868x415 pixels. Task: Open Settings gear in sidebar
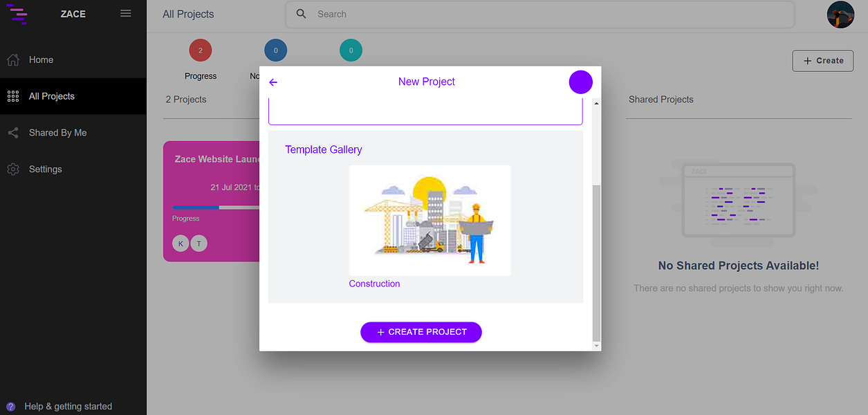click(12, 169)
